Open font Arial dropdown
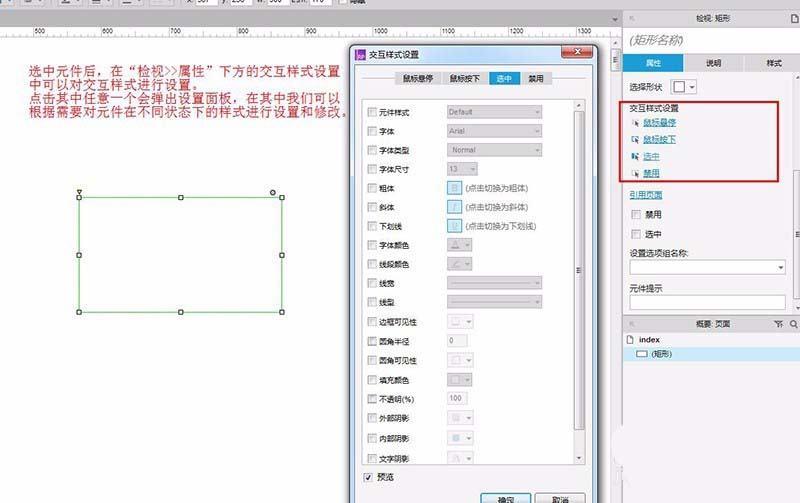 494,131
